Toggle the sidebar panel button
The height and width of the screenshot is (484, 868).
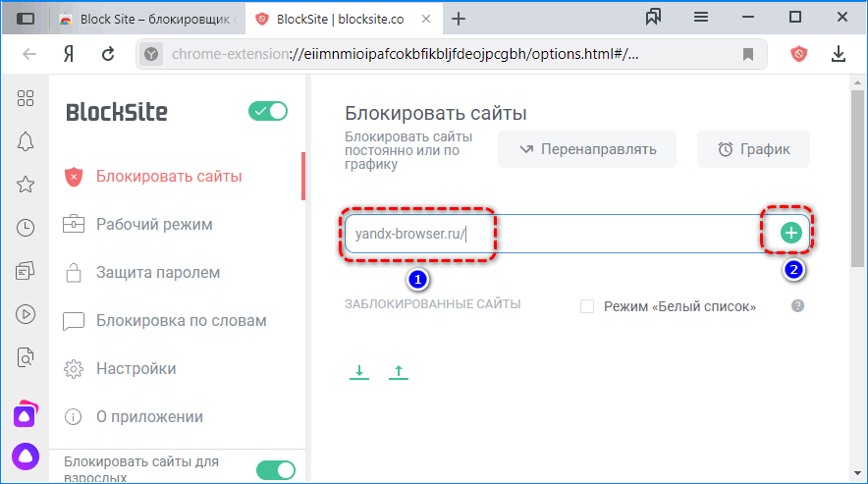[26, 19]
